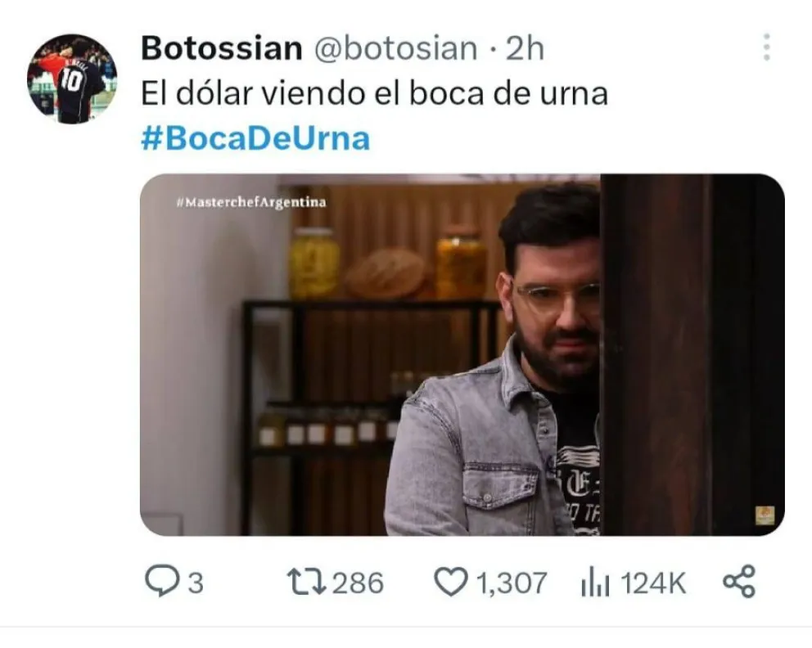Click the small logo badge in image corner
The width and height of the screenshot is (812, 648).
click(765, 515)
